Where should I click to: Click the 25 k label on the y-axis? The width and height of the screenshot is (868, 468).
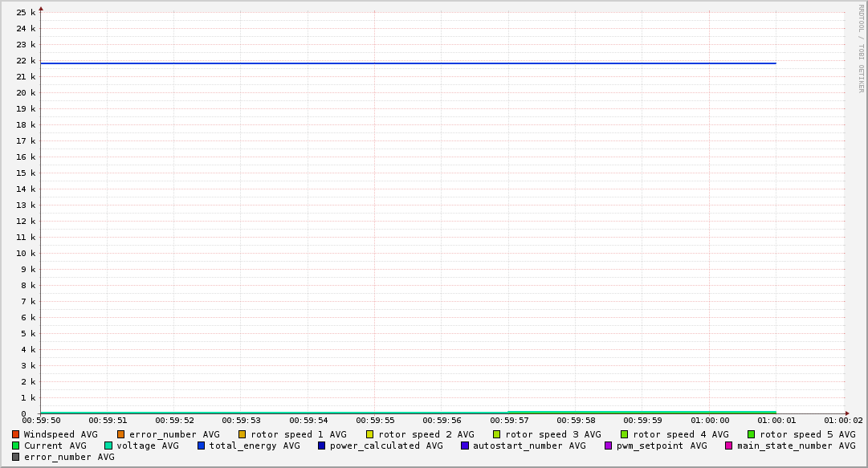tap(26, 13)
